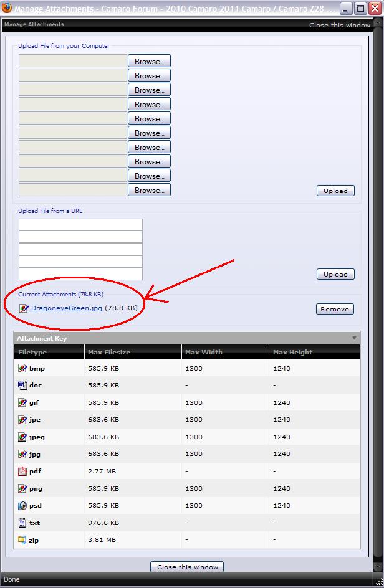This screenshot has width=384, height=588.
Task: Click the txt filetype icon
Action: (x=22, y=523)
